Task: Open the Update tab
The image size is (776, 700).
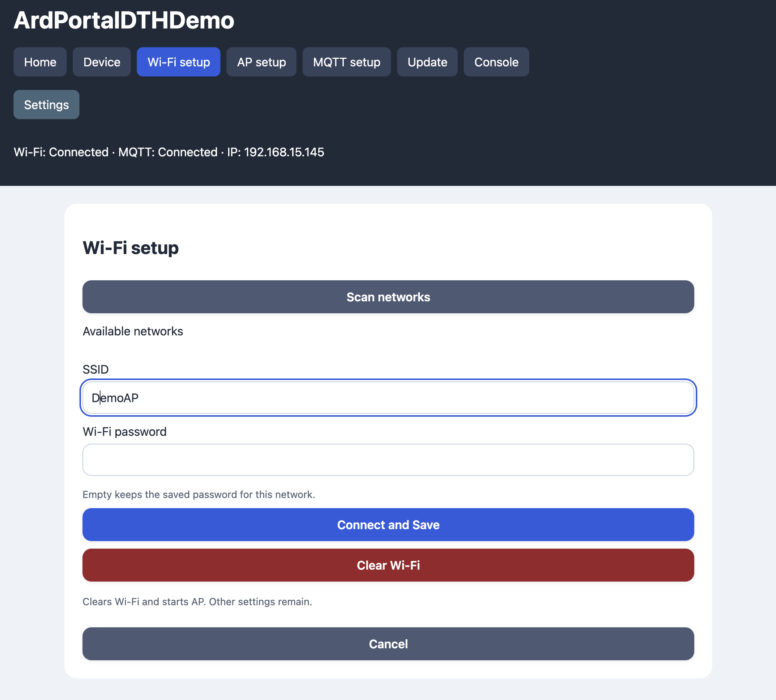Action: point(427,62)
